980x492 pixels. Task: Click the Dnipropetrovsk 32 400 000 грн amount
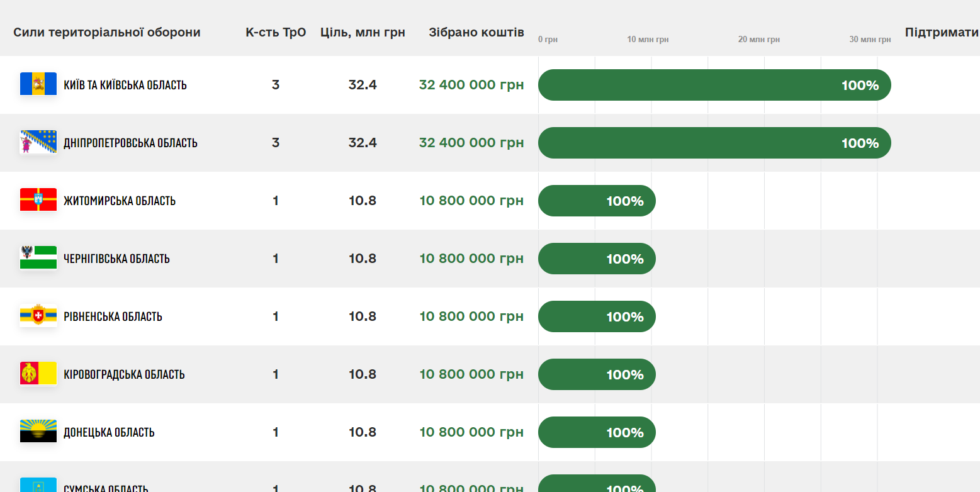(x=471, y=143)
